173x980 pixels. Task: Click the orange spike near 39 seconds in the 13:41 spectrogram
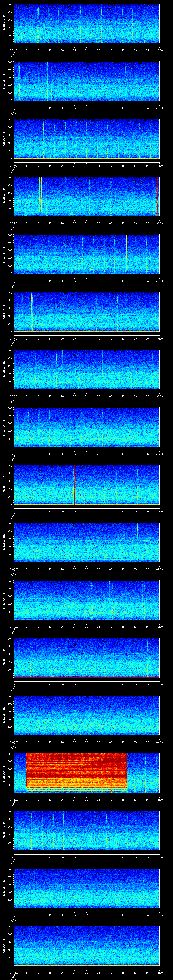(109, 600)
